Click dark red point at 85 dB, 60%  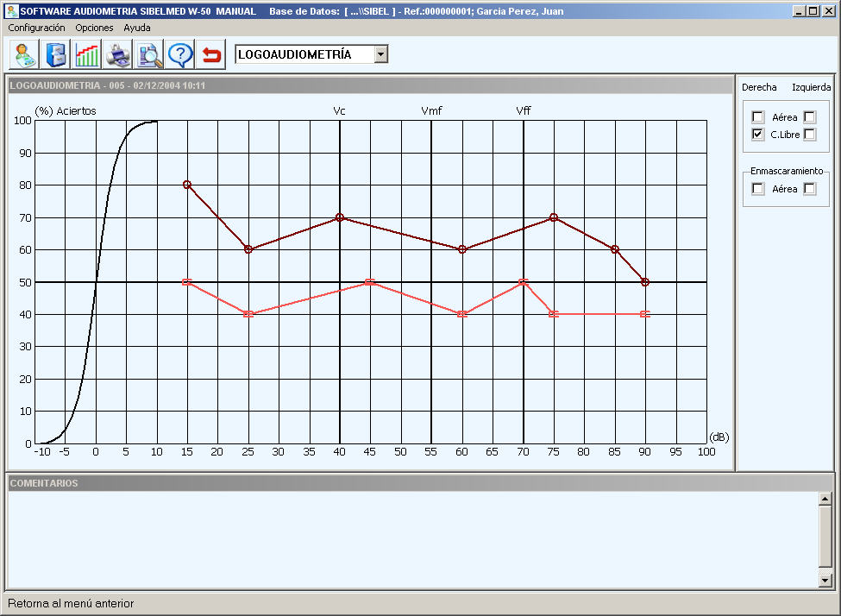(615, 249)
